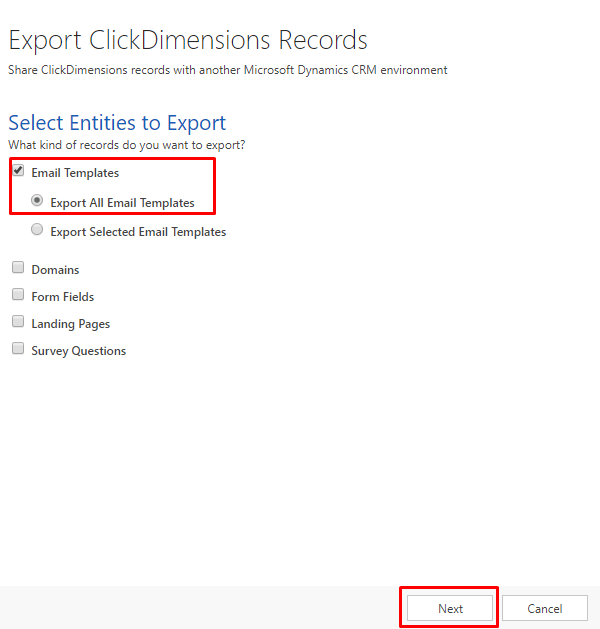
Task: Enable the Domains checkbox
Action: coord(18,268)
